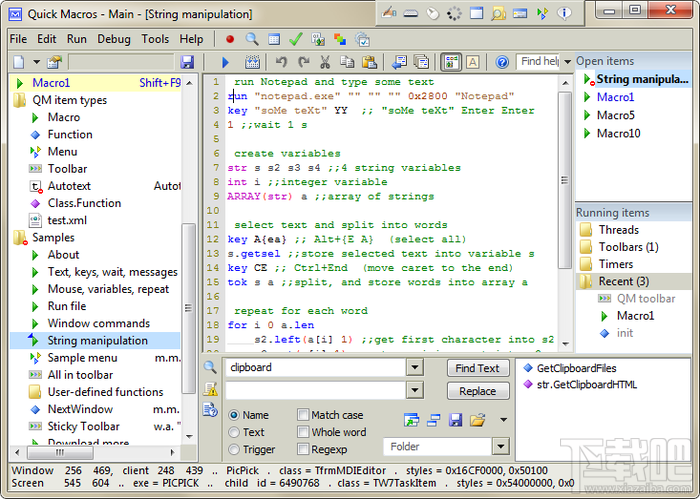700x499 pixels.
Task: Open the New item dropdown arrow
Action: tap(37, 62)
